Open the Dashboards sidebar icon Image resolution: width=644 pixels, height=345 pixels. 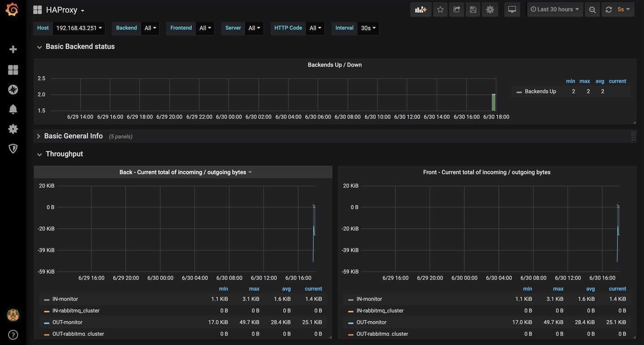point(13,70)
